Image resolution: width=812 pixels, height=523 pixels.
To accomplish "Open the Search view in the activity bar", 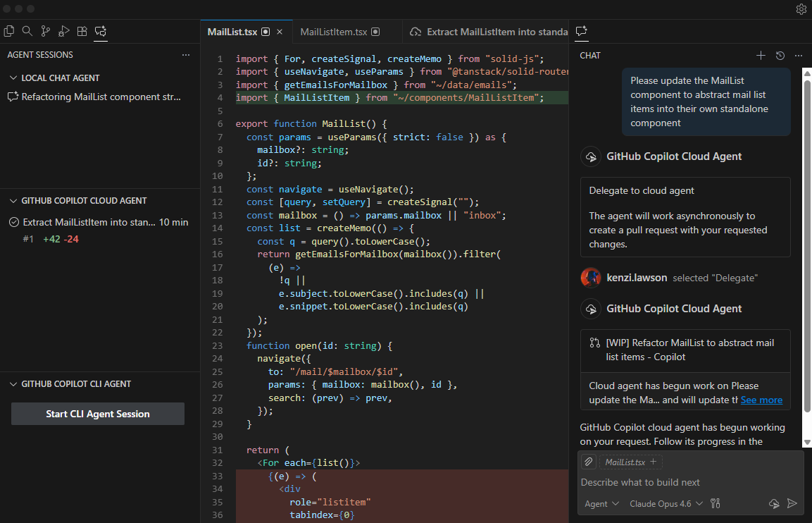I will [x=27, y=32].
